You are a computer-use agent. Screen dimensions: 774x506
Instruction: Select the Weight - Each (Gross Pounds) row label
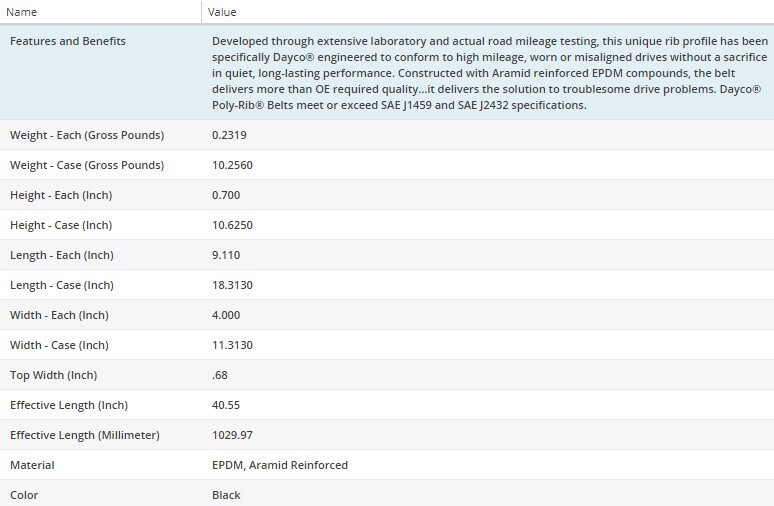tap(87, 135)
